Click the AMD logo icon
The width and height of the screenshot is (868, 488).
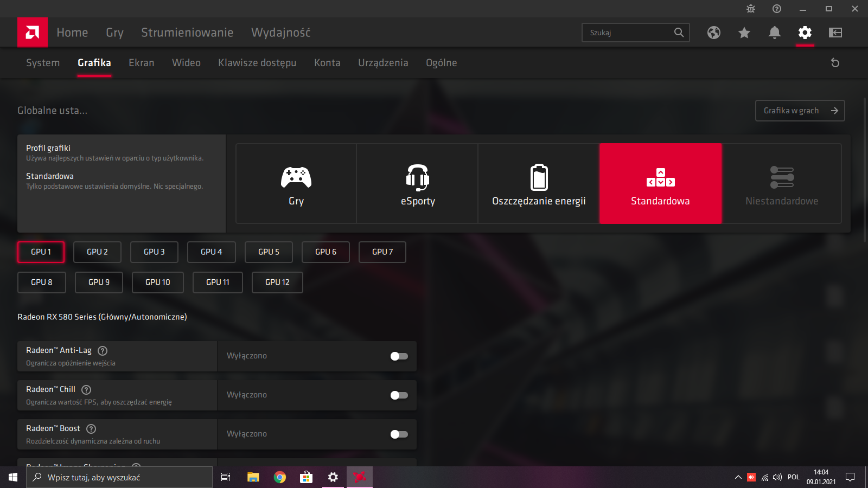click(33, 33)
